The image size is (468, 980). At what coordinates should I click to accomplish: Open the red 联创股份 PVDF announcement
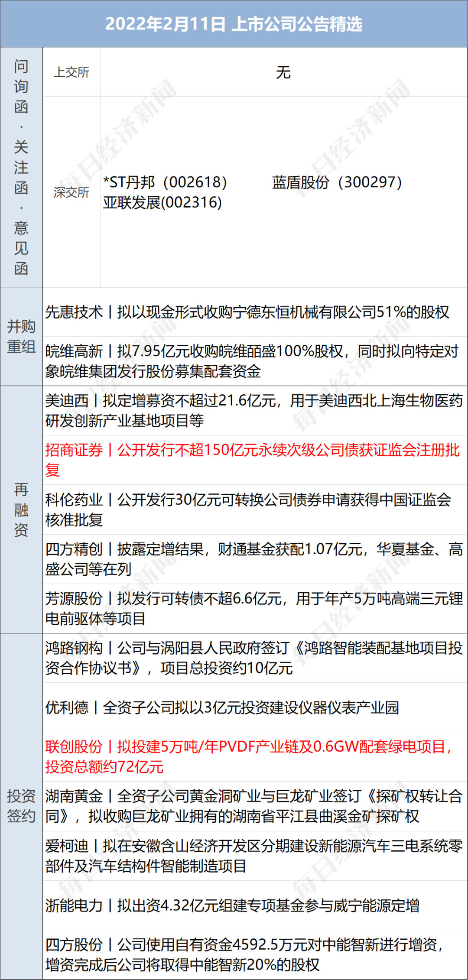[249, 756]
